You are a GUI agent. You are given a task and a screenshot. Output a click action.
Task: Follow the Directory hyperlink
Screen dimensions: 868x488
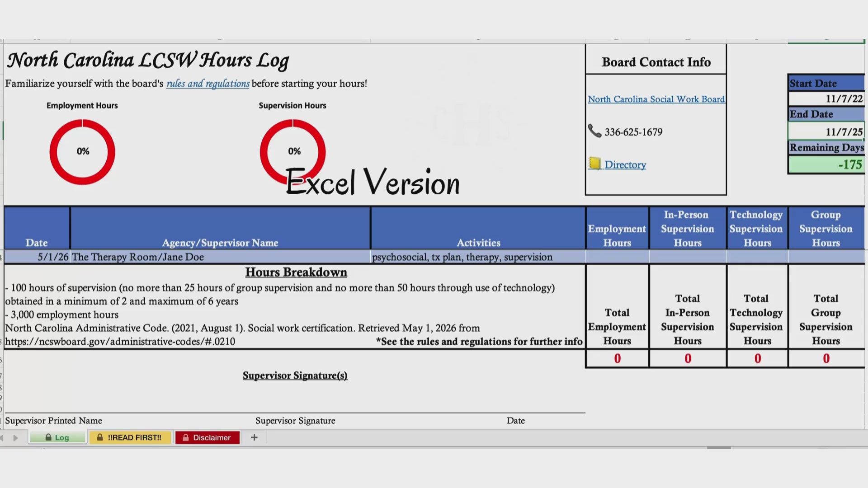coord(625,164)
